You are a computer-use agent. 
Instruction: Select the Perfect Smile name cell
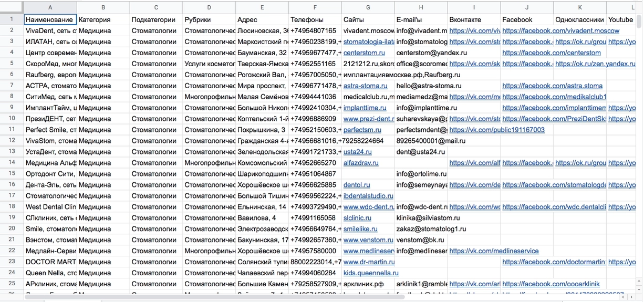tap(50, 130)
